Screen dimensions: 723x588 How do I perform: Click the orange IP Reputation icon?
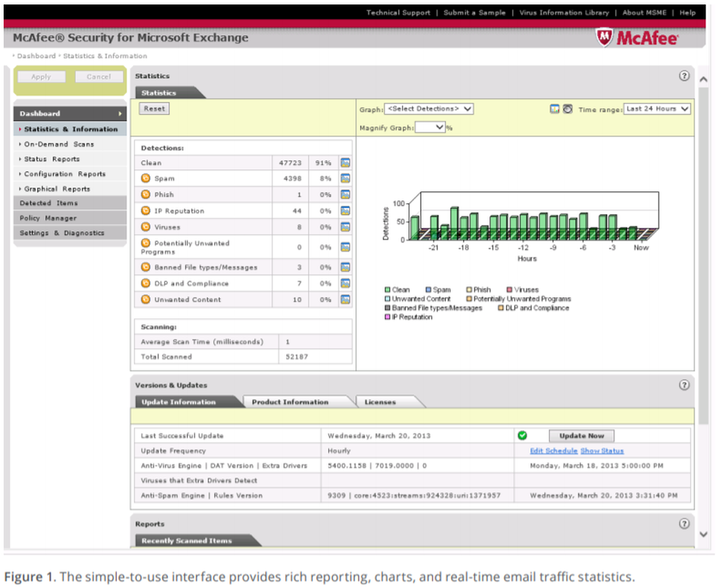[x=146, y=210]
